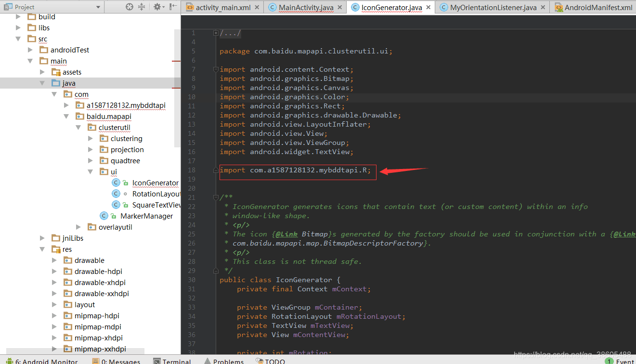The height and width of the screenshot is (364, 636).
Task: Open the Event Log button
Action: pyautogui.click(x=620, y=361)
